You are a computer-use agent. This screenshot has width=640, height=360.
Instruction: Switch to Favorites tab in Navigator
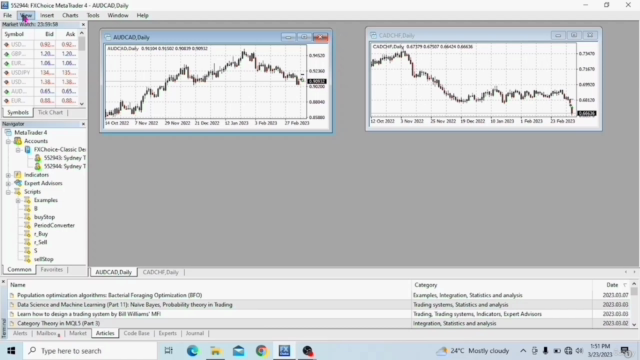tap(51, 270)
